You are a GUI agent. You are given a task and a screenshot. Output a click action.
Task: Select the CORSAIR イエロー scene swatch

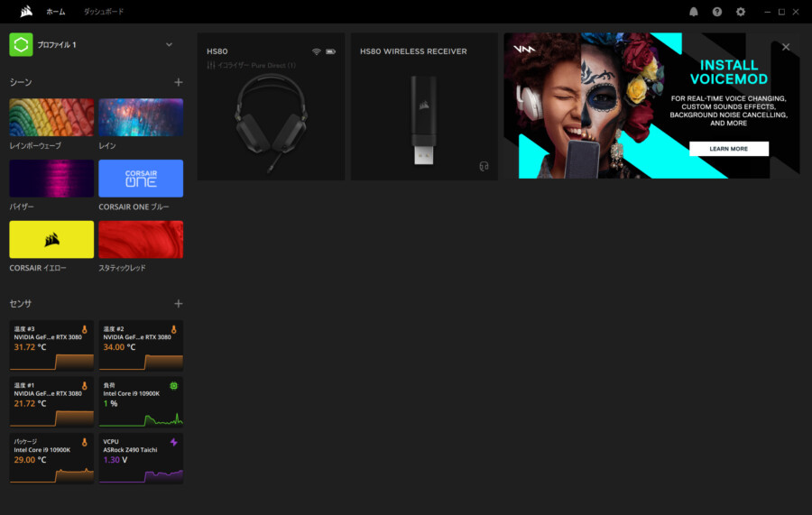coord(51,239)
